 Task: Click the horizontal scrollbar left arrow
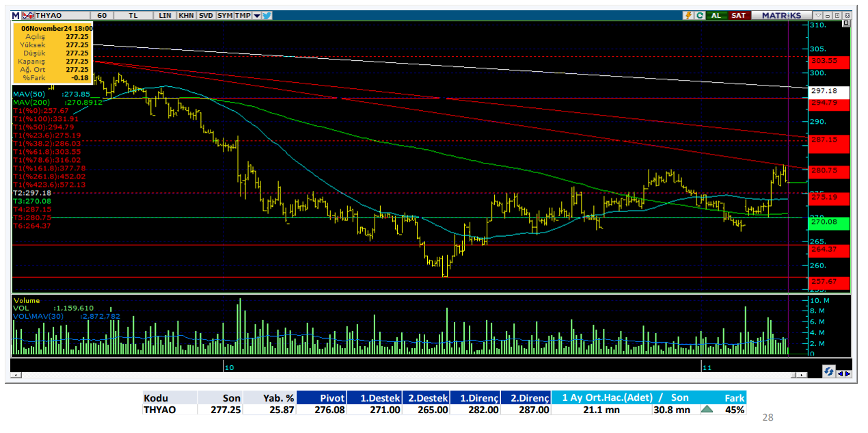click(x=16, y=376)
